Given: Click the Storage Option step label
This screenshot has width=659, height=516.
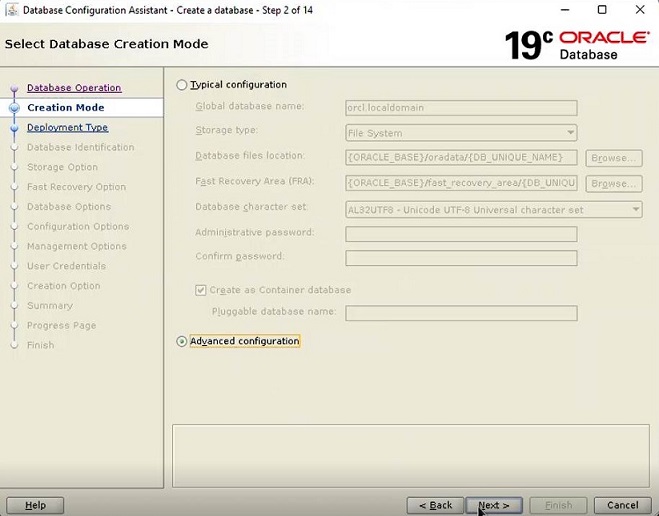Looking at the screenshot, I should point(62,167).
